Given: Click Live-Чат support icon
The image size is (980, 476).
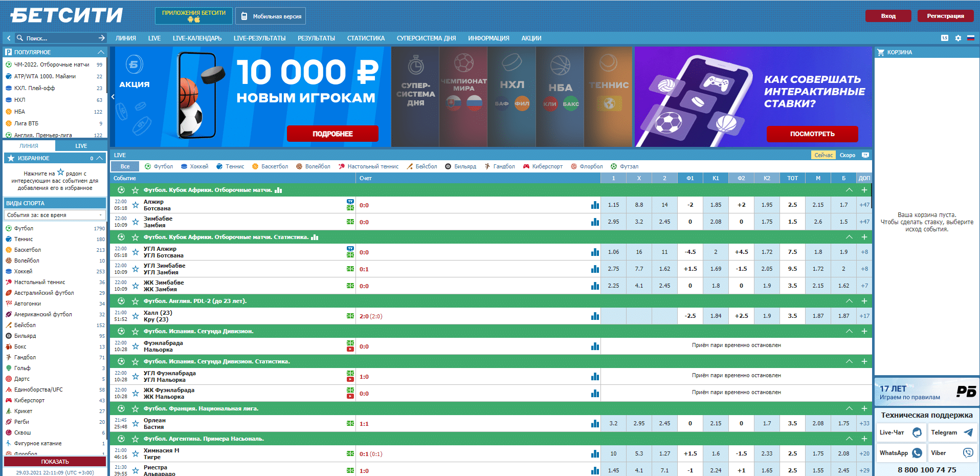Looking at the screenshot, I should pos(917,432).
